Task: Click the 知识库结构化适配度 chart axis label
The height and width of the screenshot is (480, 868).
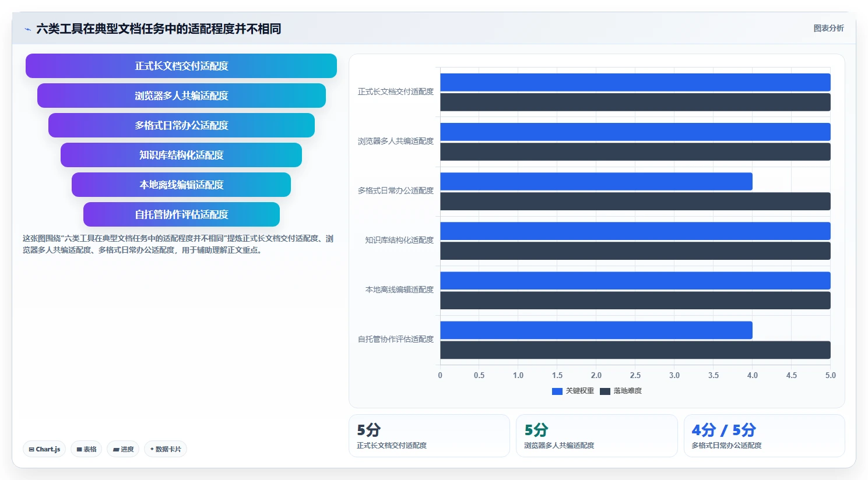Action: (399, 240)
